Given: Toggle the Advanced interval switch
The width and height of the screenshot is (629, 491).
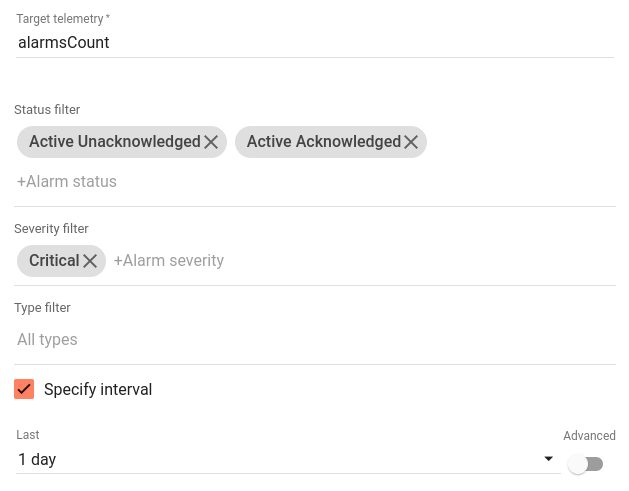Looking at the screenshot, I should tap(585, 464).
